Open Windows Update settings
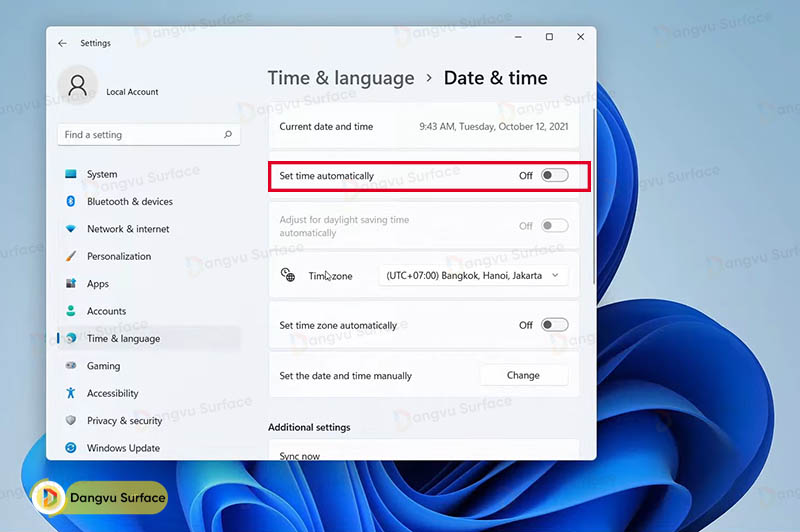This screenshot has width=800, height=532. [148, 448]
